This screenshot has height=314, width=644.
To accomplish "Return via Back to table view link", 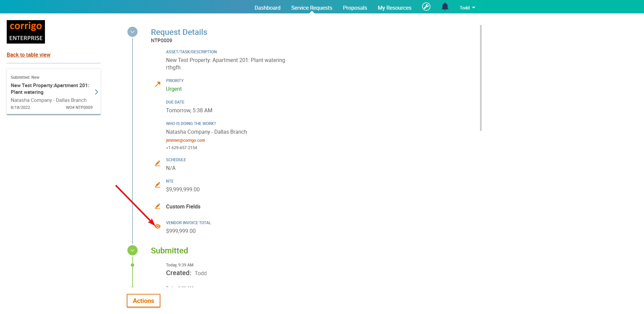I will [28, 55].
